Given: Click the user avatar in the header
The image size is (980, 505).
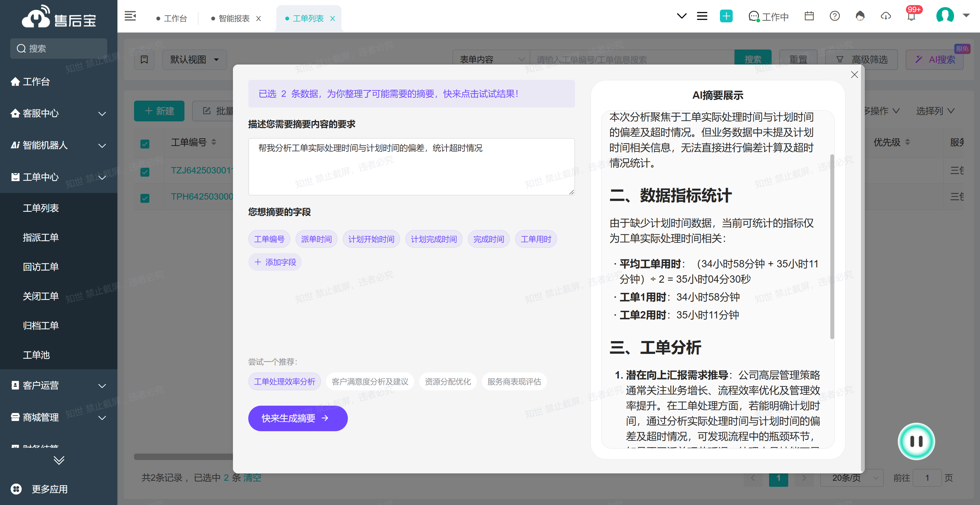Looking at the screenshot, I should (945, 15).
